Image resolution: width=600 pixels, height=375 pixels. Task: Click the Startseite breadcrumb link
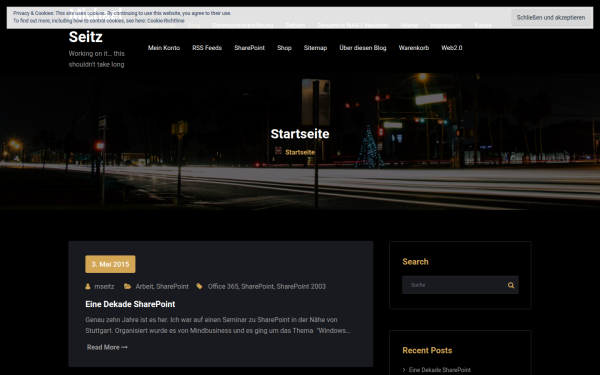[x=300, y=152]
